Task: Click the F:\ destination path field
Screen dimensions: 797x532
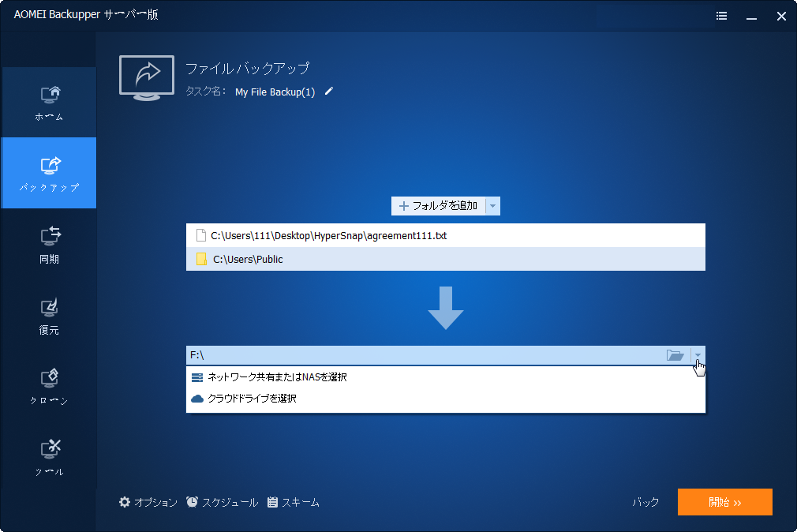Action: 425,355
